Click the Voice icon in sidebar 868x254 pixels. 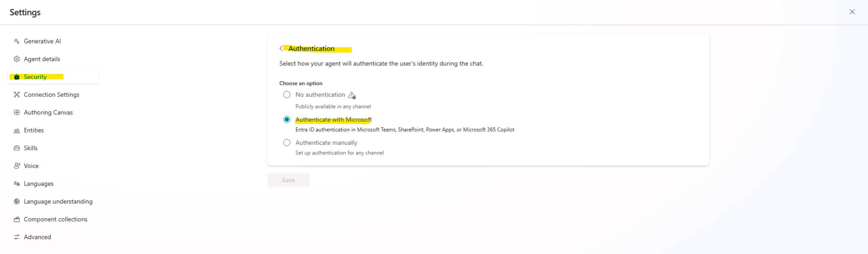[x=17, y=166]
